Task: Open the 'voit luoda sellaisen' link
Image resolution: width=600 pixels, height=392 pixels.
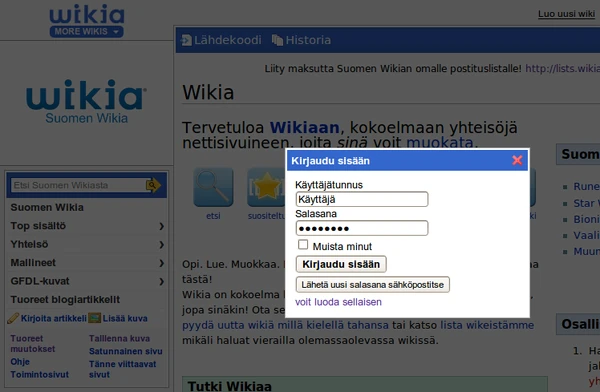Action: [x=338, y=302]
